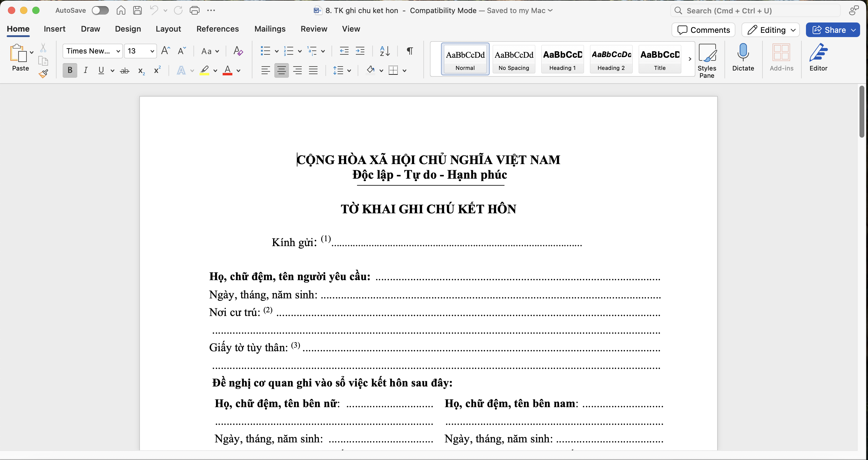Switch to the Design tab

click(128, 29)
